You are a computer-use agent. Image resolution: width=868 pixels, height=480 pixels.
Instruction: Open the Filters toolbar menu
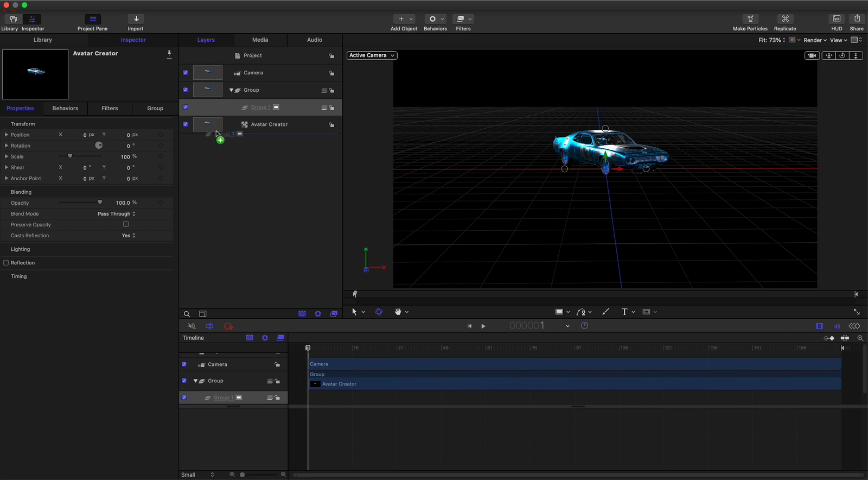pos(463,19)
